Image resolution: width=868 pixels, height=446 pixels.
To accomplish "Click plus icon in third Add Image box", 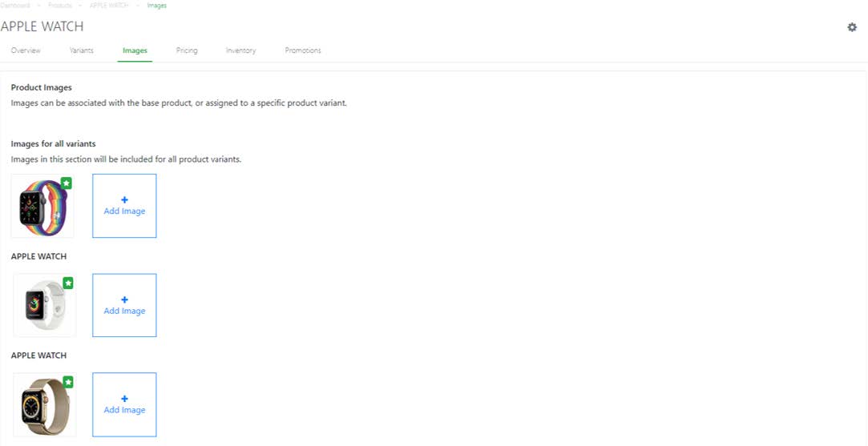I will coord(124,399).
